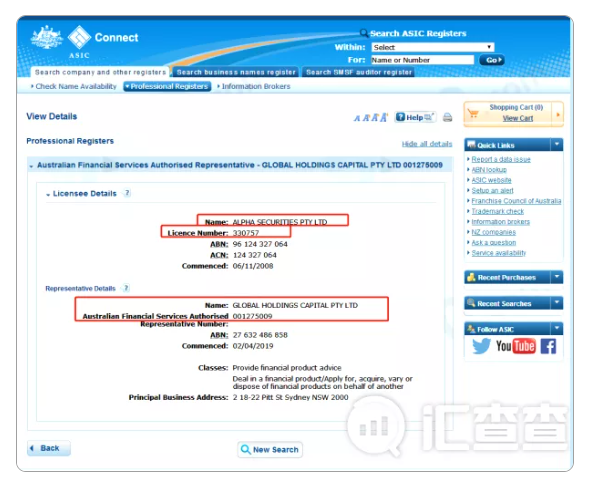Expand Shopping Cart side arrow
The width and height of the screenshot is (591, 484).
pos(558,114)
